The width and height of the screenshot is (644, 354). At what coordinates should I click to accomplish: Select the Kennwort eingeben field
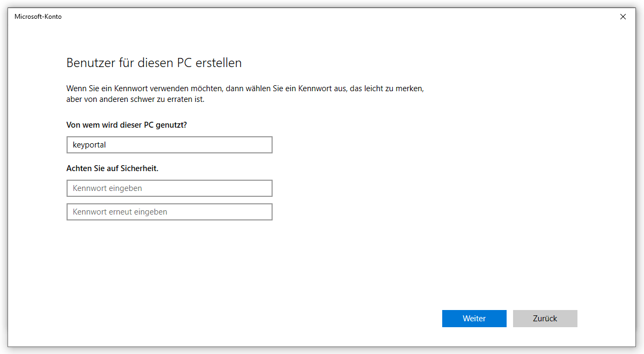pos(170,188)
